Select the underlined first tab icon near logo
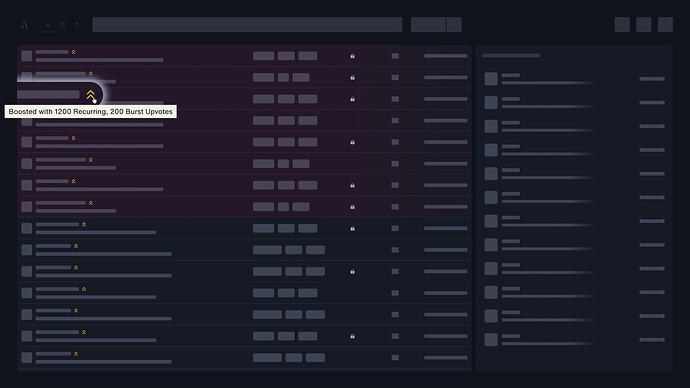690x388 pixels. 48,25
